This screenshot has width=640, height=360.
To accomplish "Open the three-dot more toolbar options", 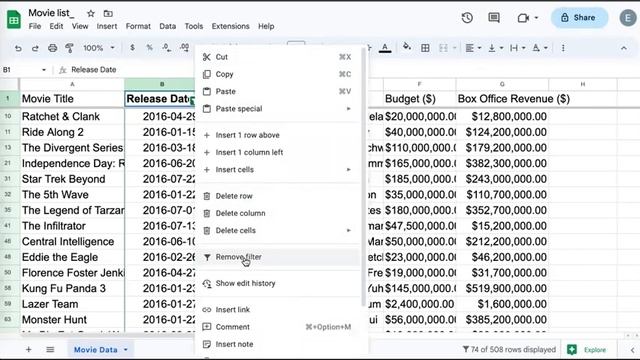I will click(563, 48).
